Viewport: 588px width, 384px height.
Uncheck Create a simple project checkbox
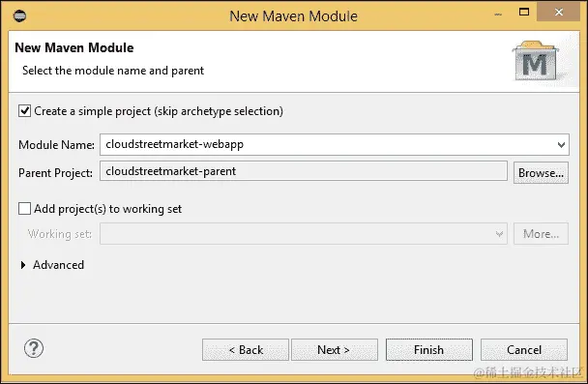[x=25, y=111]
